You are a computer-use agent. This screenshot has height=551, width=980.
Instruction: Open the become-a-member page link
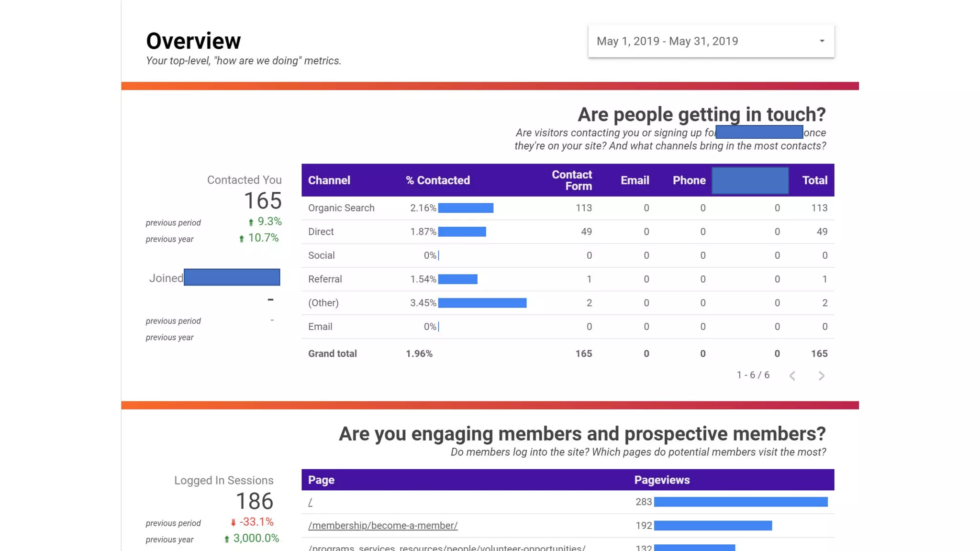[x=383, y=526]
